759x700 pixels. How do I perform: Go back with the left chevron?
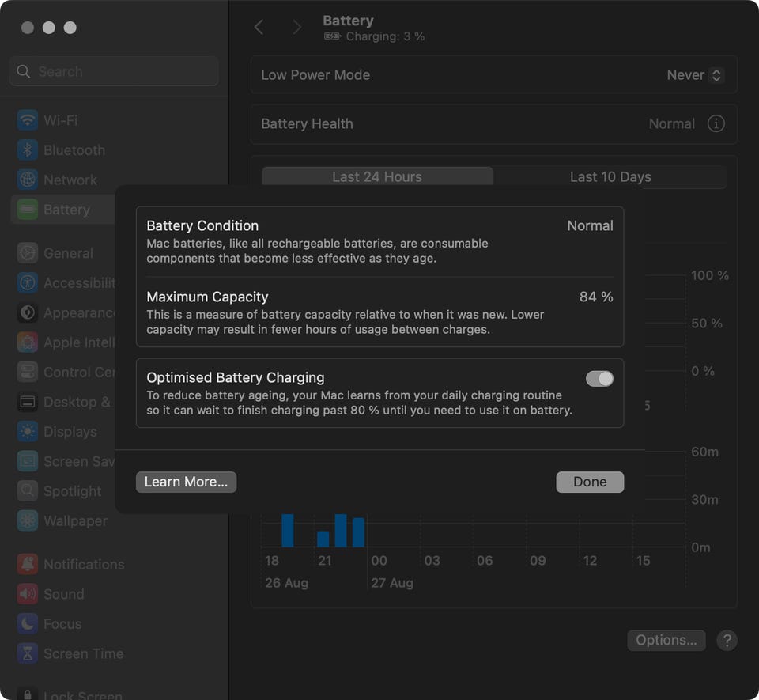click(x=259, y=28)
